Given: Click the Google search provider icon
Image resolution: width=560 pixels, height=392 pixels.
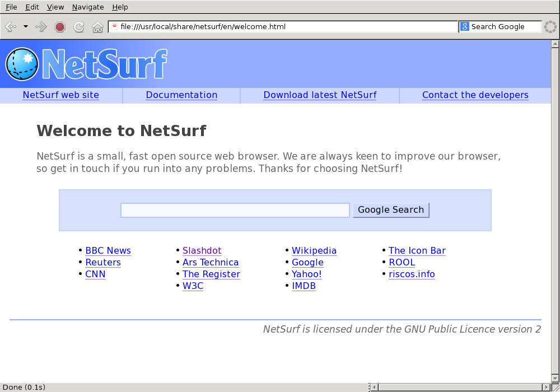Looking at the screenshot, I should [x=464, y=26].
